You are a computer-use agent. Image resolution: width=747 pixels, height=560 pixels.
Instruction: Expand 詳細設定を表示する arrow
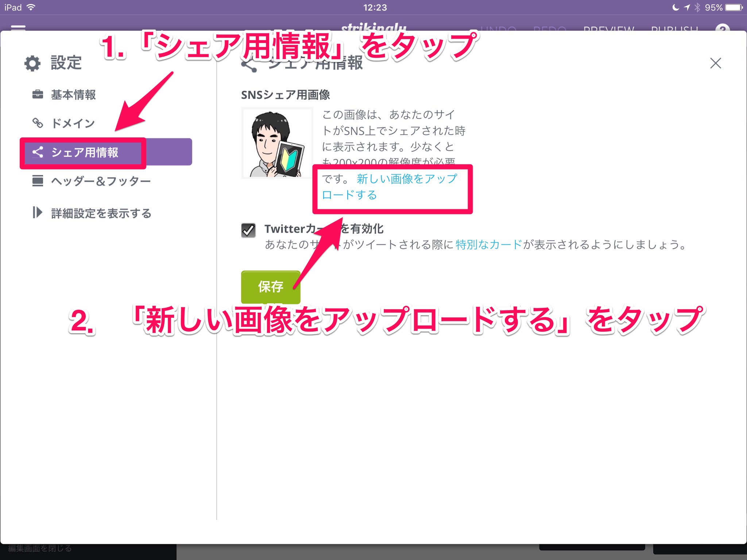tap(37, 213)
